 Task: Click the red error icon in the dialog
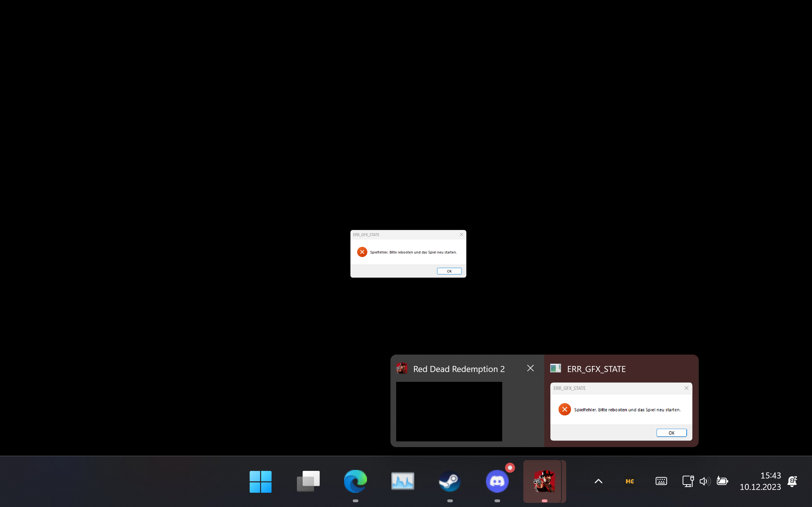pyautogui.click(x=362, y=252)
